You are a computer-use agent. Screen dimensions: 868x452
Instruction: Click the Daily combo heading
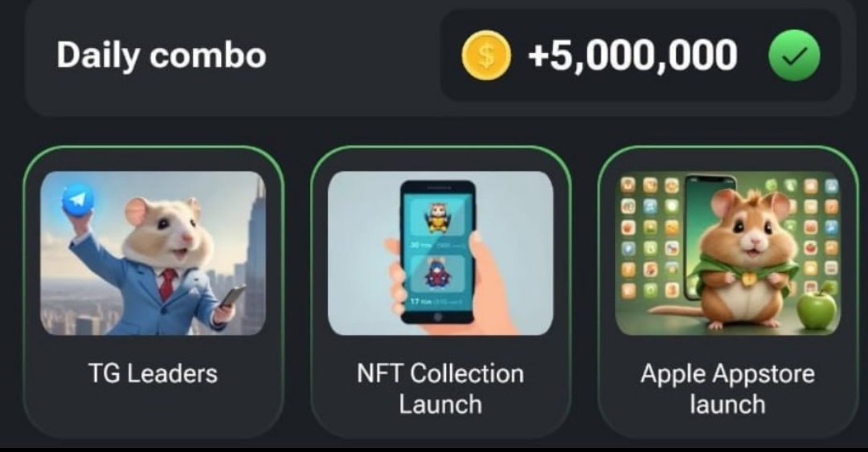[x=161, y=55]
